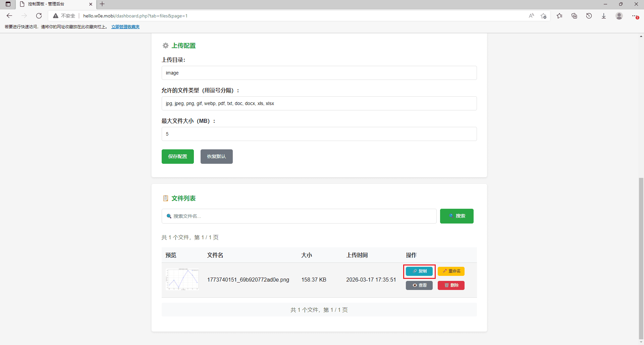Open 立即管理收藏夹 link
Screen dimensions: 644x345
click(125, 27)
